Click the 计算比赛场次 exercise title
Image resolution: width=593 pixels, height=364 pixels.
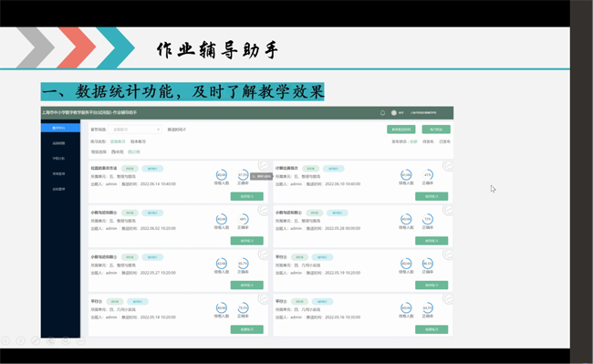[286, 168]
